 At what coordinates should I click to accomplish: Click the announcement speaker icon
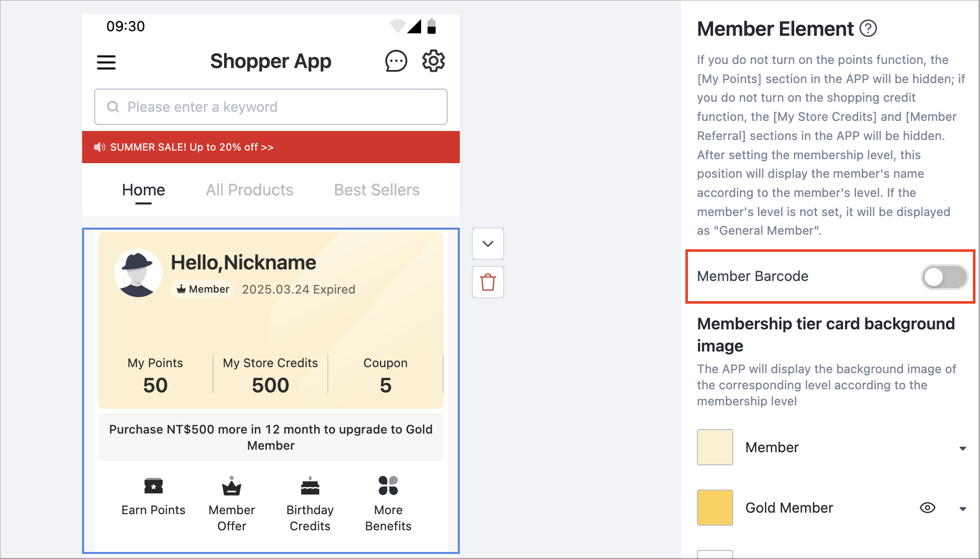(x=99, y=147)
